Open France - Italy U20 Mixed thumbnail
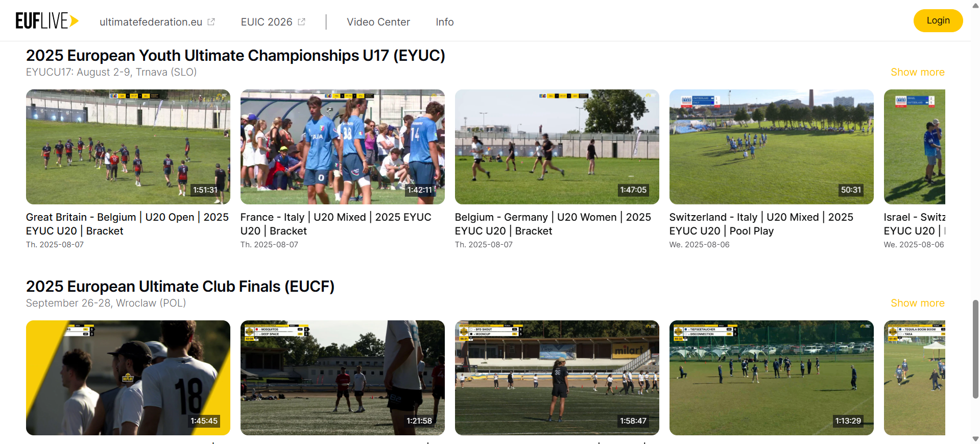The height and width of the screenshot is (444, 980). (x=343, y=147)
